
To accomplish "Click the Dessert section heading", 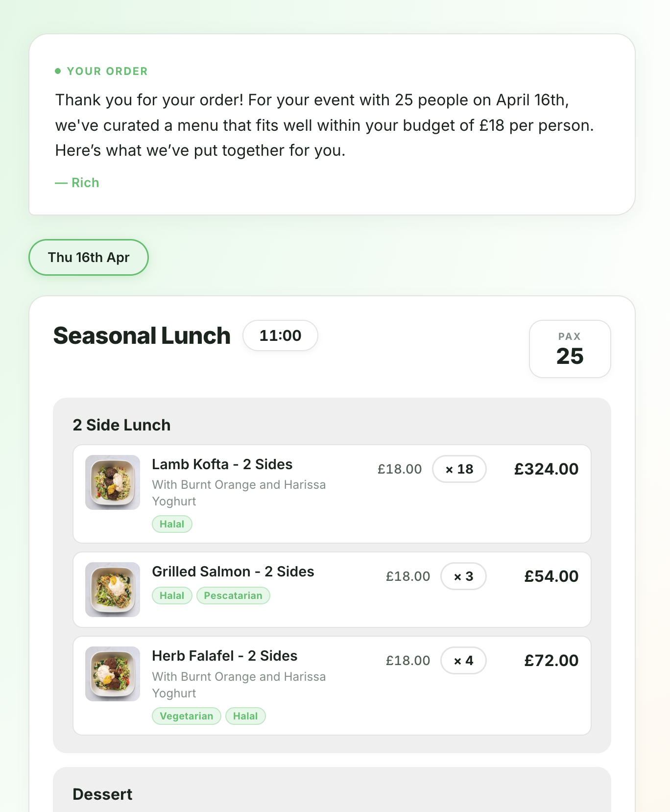I will tap(102, 794).
